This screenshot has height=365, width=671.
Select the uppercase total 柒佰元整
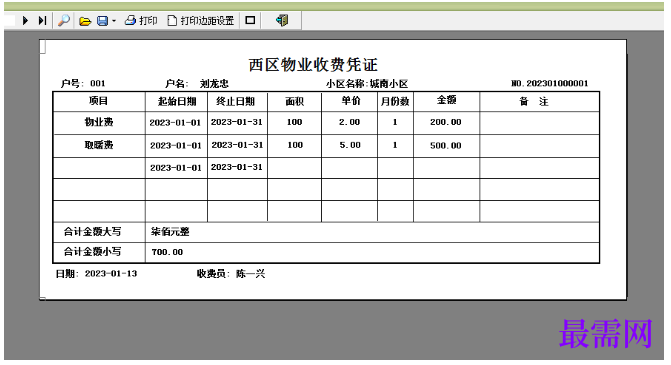170,232
